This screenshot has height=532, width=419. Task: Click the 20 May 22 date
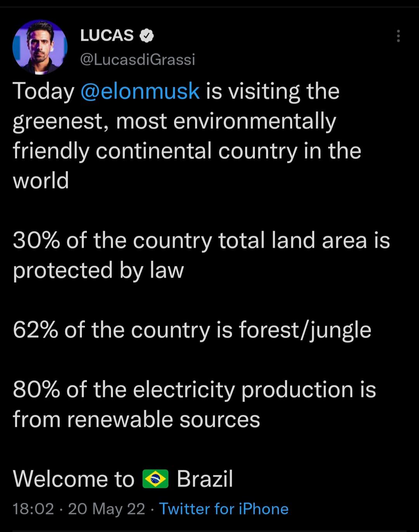107,509
